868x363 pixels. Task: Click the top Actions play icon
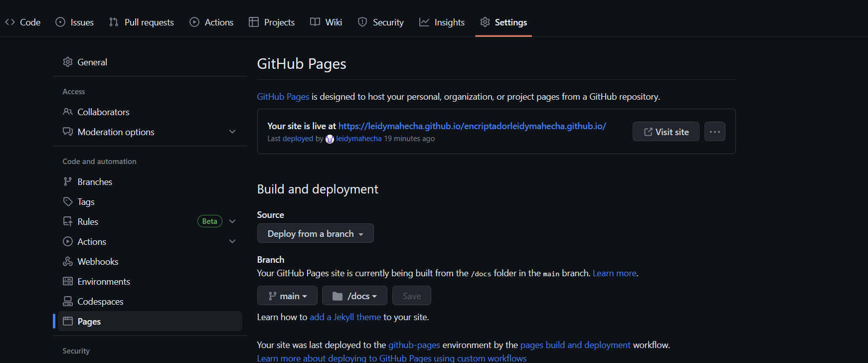(x=194, y=22)
